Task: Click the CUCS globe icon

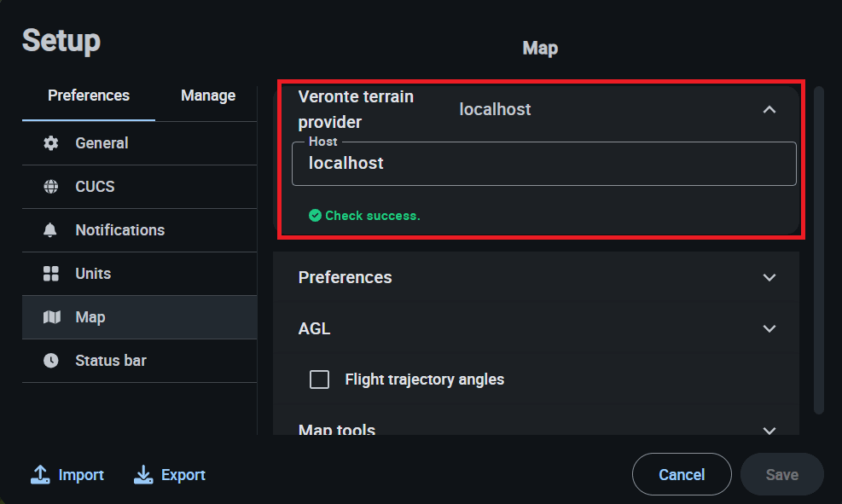Action: pyautogui.click(x=51, y=187)
